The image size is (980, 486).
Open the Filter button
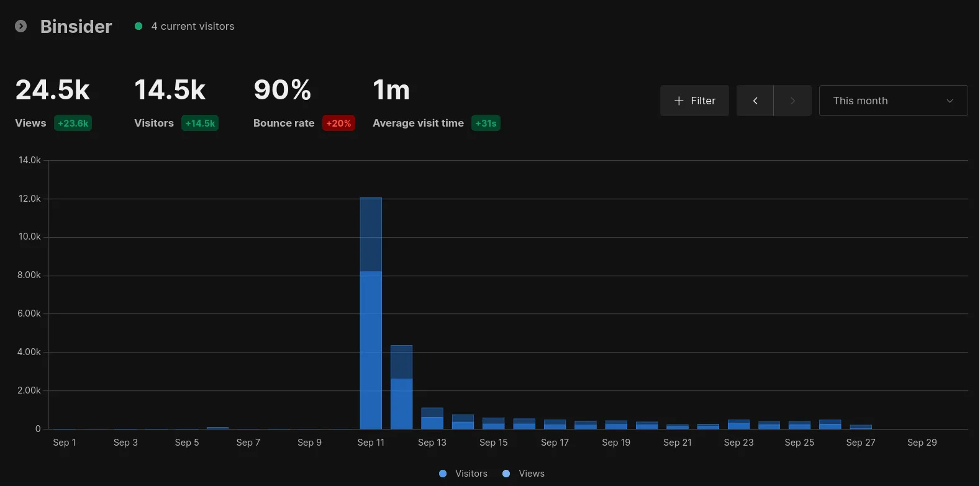point(694,101)
